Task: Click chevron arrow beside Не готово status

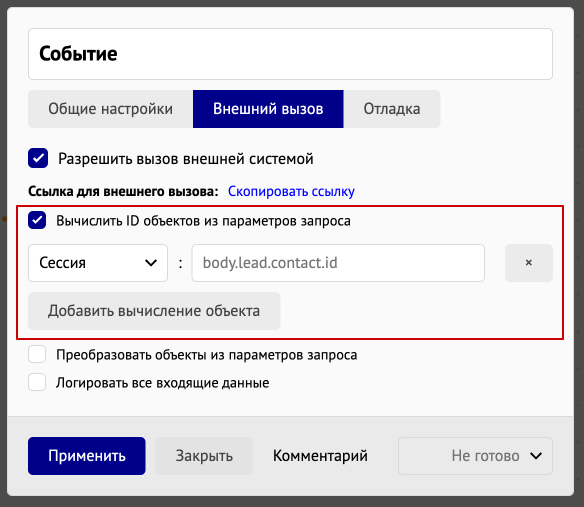Action: tap(536, 456)
